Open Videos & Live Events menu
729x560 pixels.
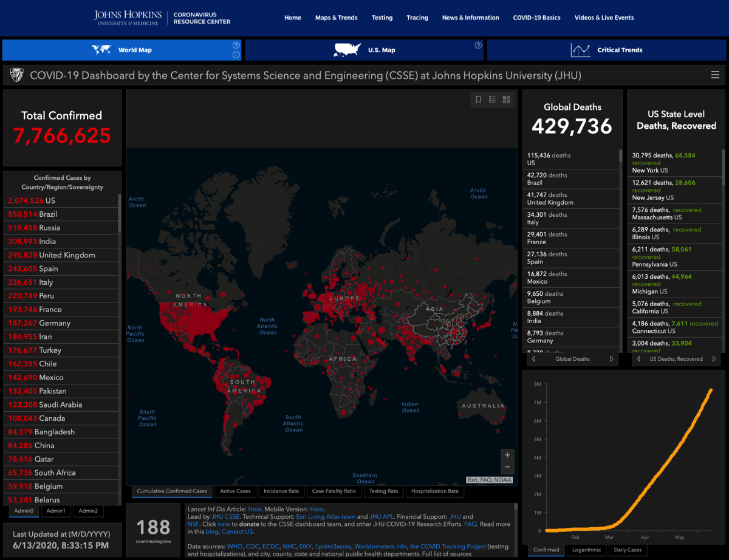(604, 18)
